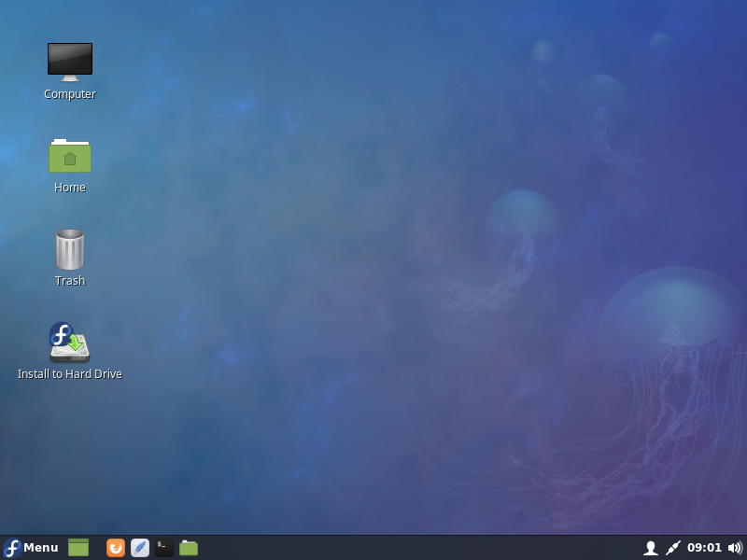Image resolution: width=747 pixels, height=560 pixels.
Task: Click the "Home" icon label text
Action: [x=70, y=188]
